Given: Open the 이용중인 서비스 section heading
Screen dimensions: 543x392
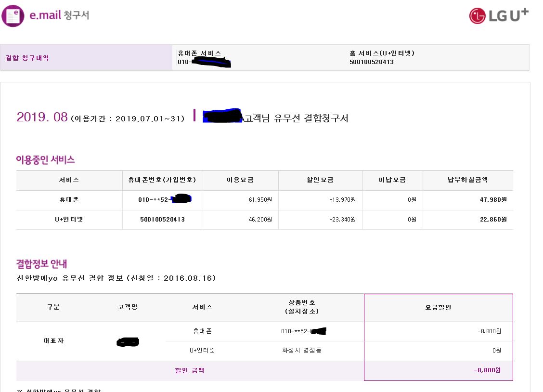Looking at the screenshot, I should (45, 160).
